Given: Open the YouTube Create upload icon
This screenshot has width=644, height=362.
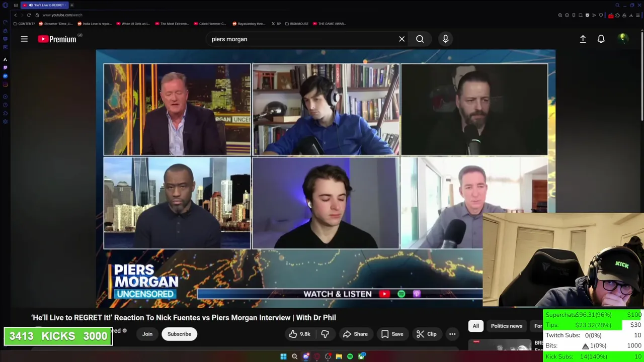Looking at the screenshot, I should tap(583, 39).
